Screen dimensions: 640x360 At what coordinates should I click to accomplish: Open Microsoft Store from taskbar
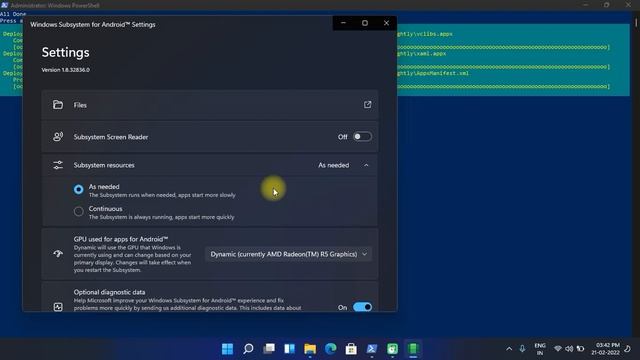[351, 349]
